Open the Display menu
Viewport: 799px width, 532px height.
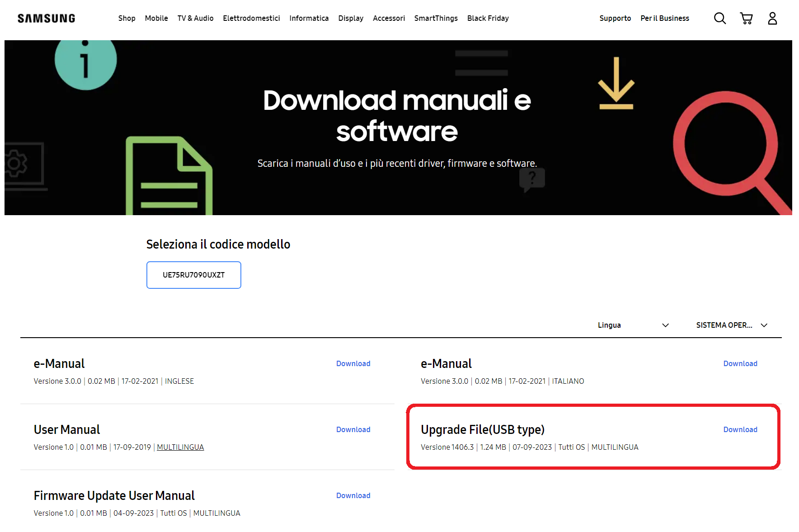click(x=351, y=18)
